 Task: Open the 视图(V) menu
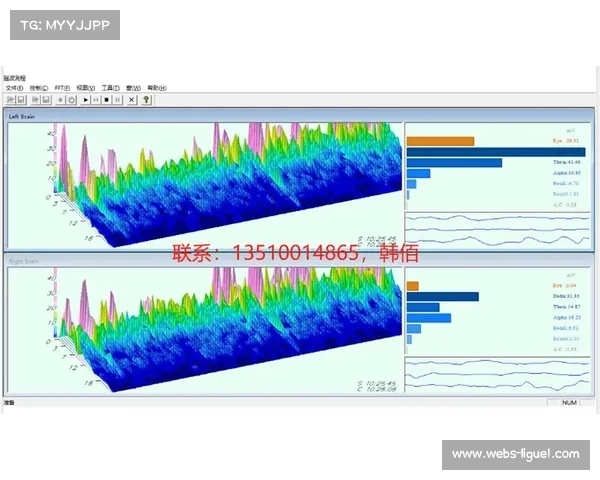click(x=86, y=88)
